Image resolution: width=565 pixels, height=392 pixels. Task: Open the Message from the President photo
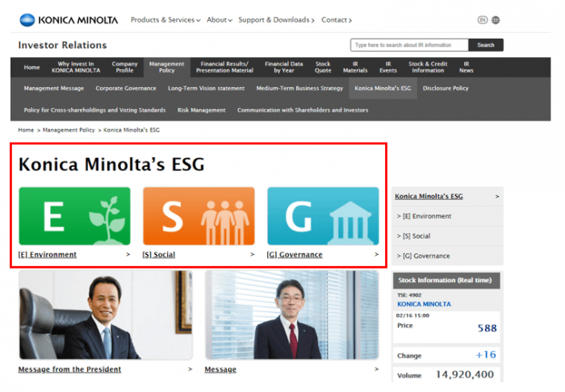106,315
